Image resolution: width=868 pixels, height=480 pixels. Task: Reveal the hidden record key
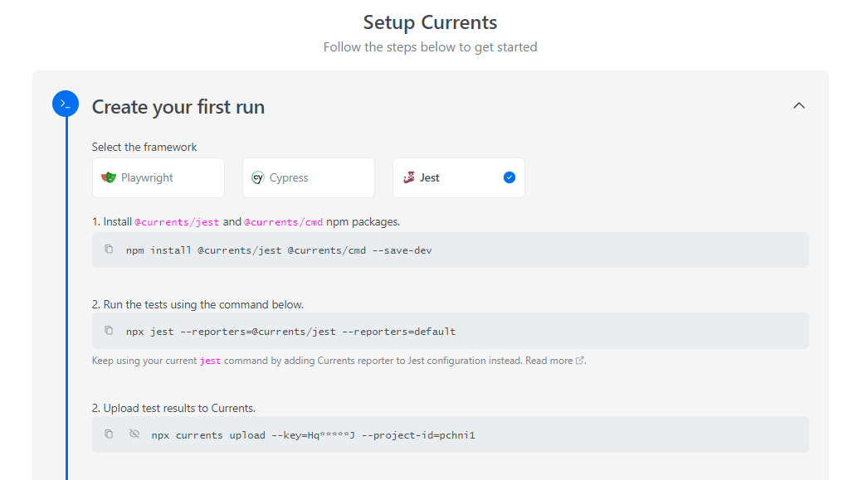[134, 434]
